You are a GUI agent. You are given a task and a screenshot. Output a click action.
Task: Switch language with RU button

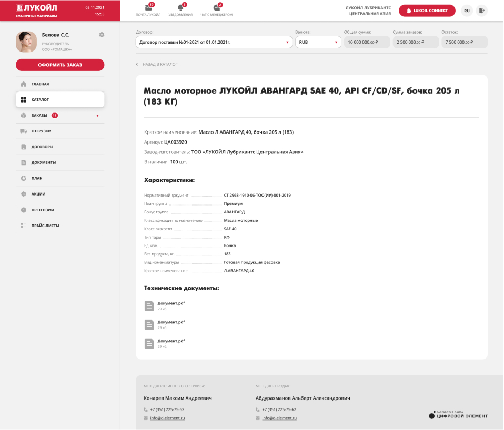(467, 11)
